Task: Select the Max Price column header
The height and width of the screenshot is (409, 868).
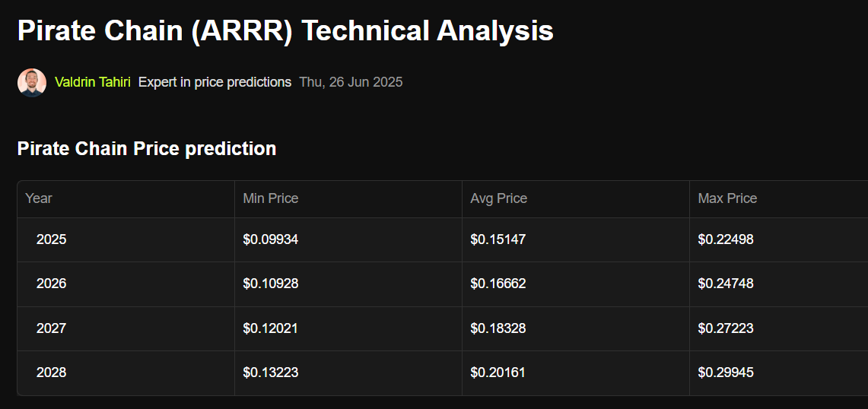Action: tap(727, 198)
